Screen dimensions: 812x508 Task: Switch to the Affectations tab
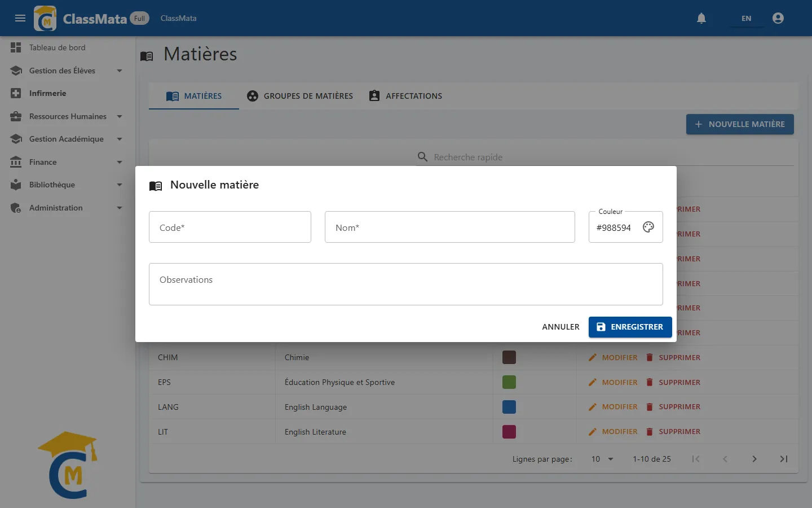(x=405, y=96)
